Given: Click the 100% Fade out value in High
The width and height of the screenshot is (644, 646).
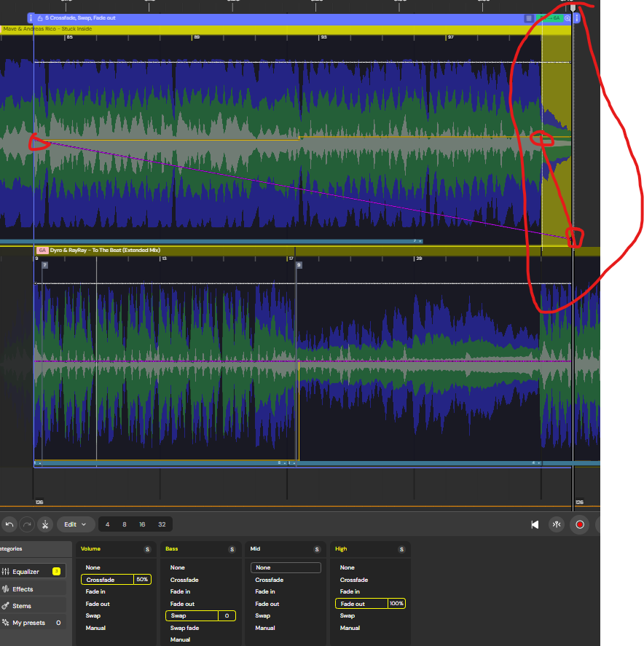Looking at the screenshot, I should tap(396, 604).
